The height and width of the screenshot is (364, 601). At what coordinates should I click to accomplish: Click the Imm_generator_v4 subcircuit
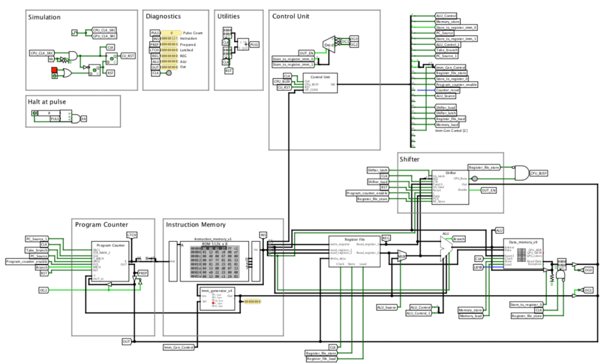(218, 298)
